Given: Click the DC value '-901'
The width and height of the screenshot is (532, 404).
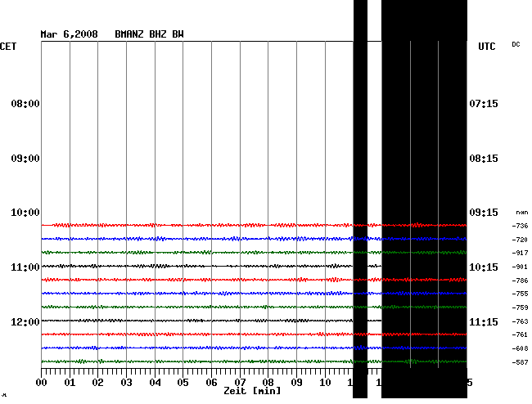Looking at the screenshot, I should [x=520, y=267].
